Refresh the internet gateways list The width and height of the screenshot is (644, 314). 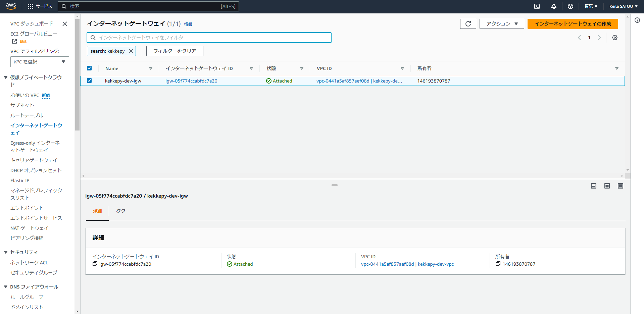[x=468, y=24]
